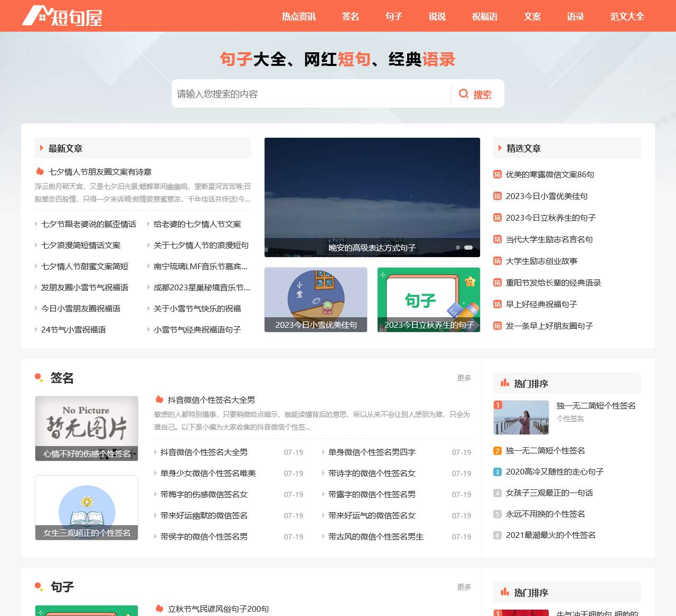Click the 短句屋 site logo
The image size is (676, 616).
tap(62, 16)
